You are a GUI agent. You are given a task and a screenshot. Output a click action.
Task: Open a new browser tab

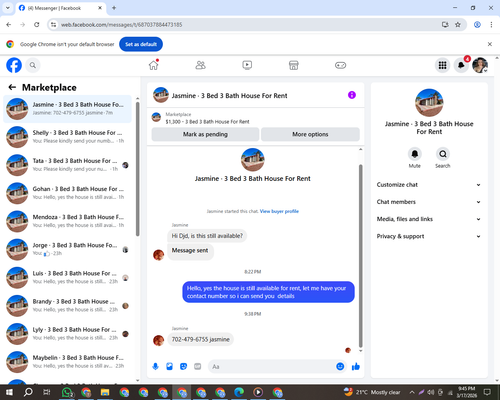(x=114, y=8)
